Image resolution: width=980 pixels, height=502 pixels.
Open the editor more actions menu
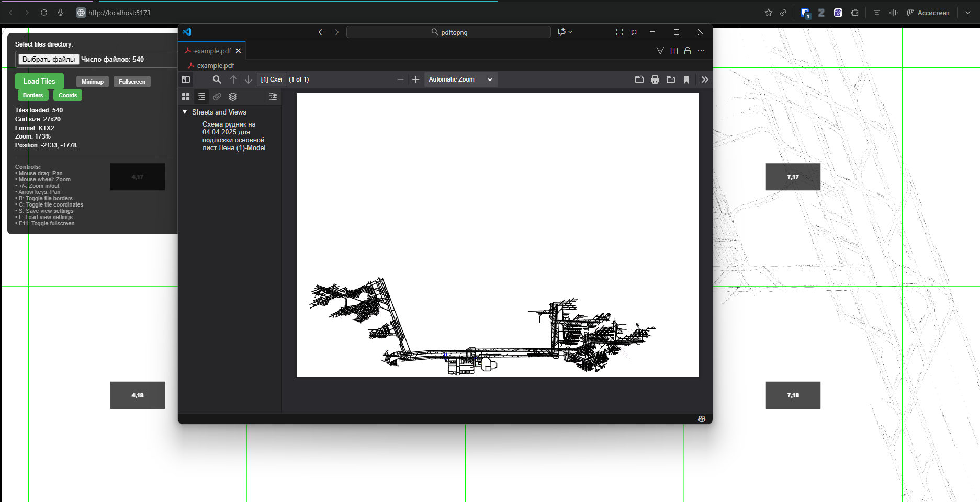[701, 51]
